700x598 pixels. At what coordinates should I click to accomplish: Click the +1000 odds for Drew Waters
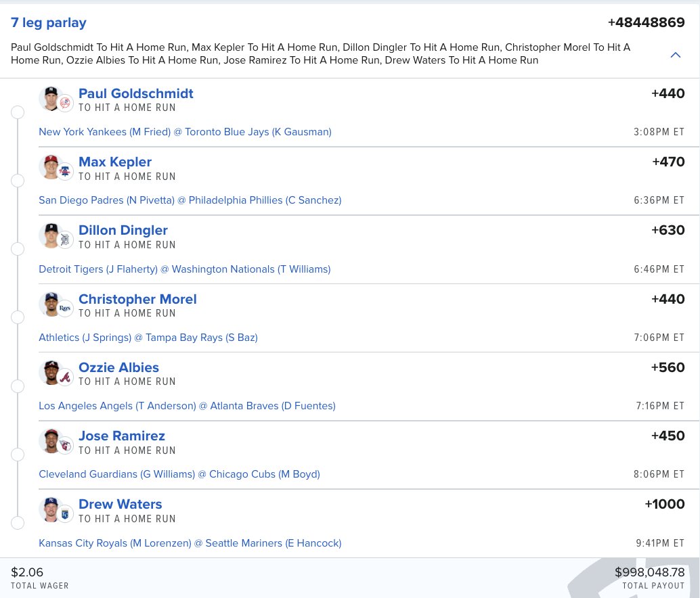click(664, 505)
